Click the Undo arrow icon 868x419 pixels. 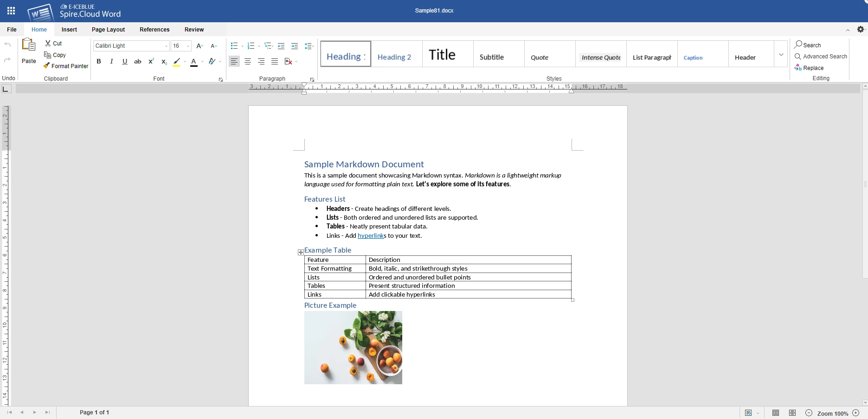(7, 45)
